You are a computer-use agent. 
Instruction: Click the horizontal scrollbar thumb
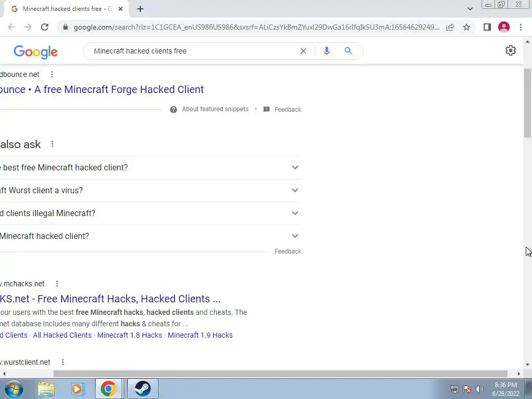tap(280, 374)
